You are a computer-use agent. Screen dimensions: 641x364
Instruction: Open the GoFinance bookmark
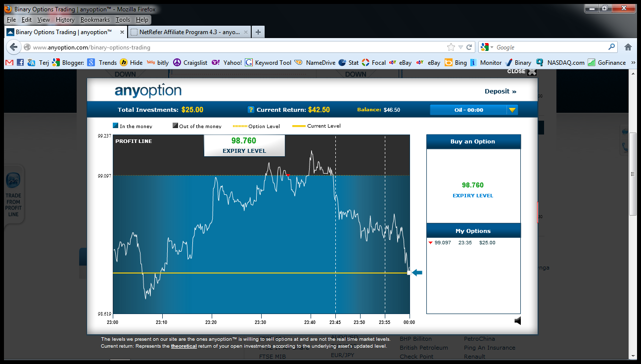(607, 63)
